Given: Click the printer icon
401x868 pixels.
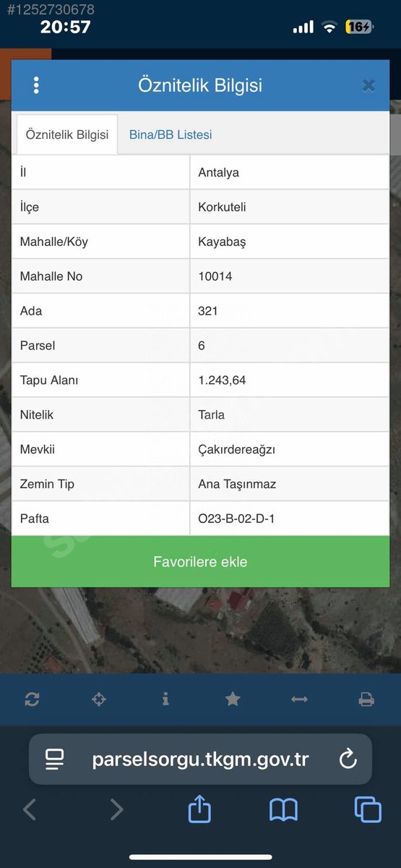Looking at the screenshot, I should click(x=366, y=699).
